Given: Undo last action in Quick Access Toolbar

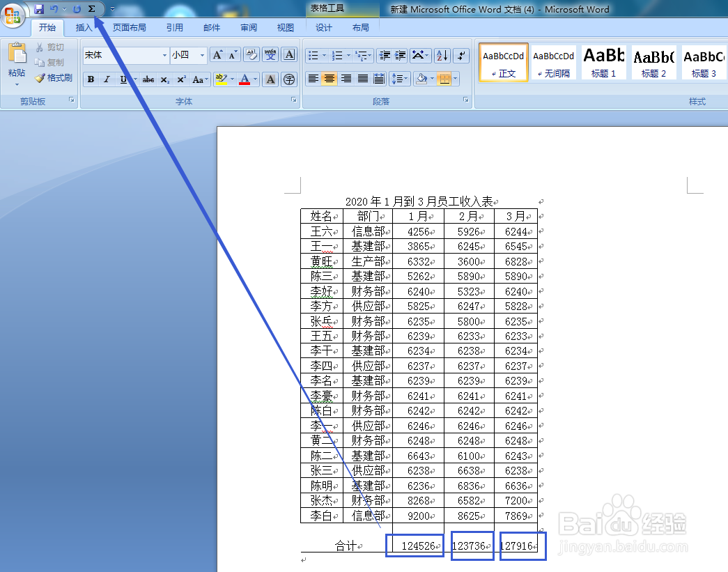Looking at the screenshot, I should tap(54, 9).
